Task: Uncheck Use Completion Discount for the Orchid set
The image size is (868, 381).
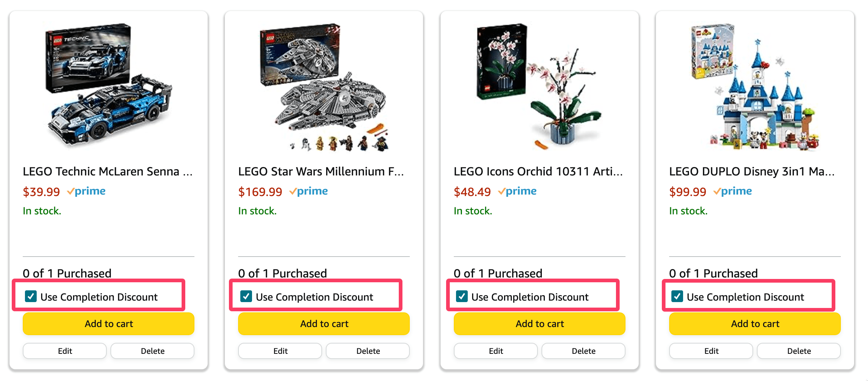Action: (462, 297)
